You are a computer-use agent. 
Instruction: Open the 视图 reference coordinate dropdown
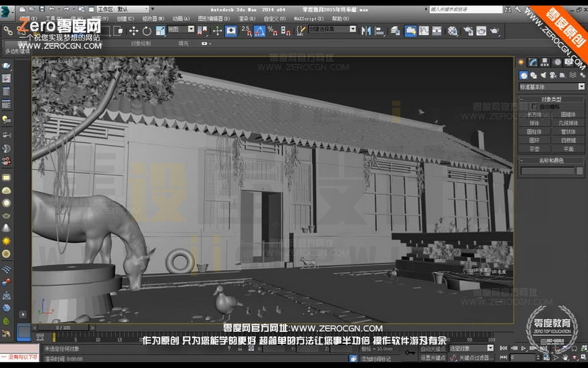pos(181,29)
